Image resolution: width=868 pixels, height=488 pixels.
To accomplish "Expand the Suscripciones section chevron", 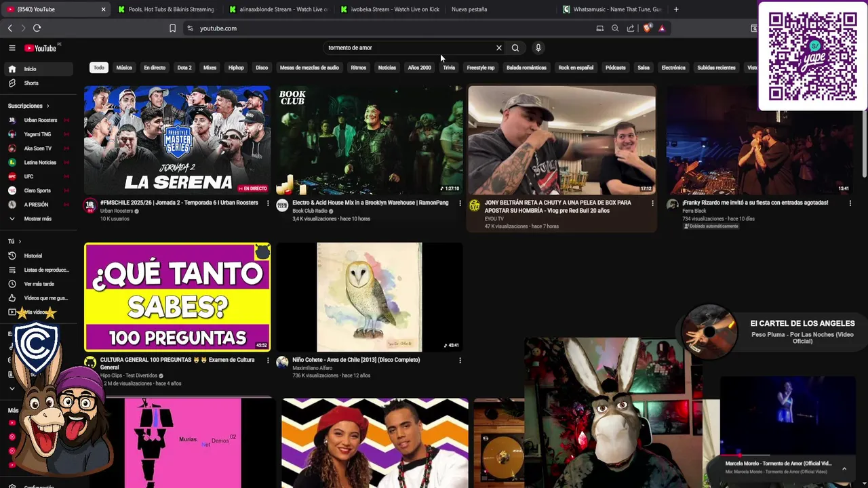I will point(47,106).
